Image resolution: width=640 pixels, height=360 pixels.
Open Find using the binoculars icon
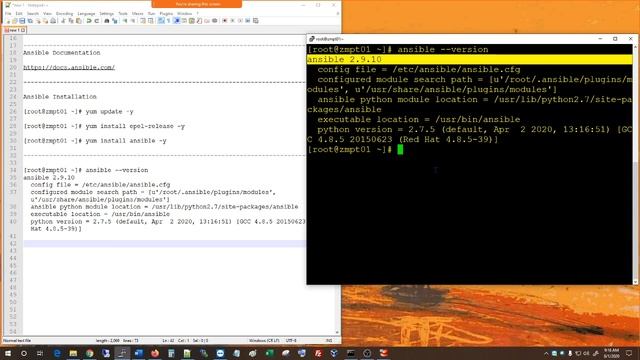point(107,21)
